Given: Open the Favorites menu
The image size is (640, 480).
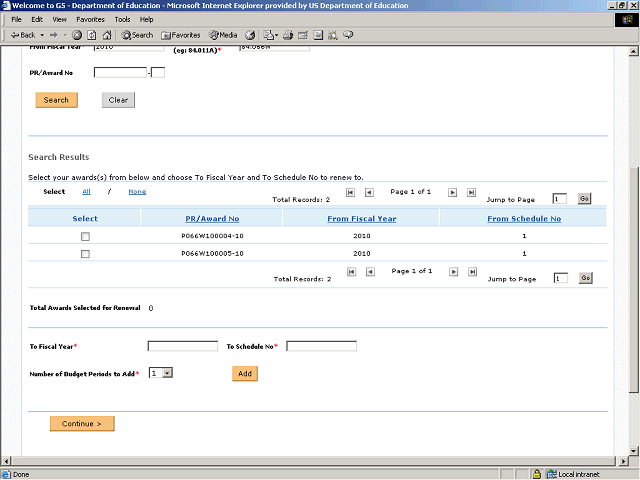Looking at the screenshot, I should click(x=90, y=19).
